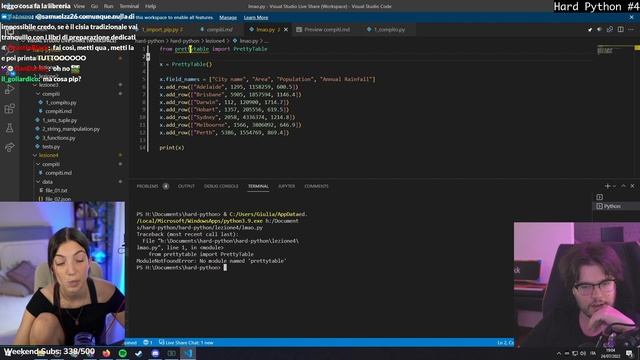
Task: Open the Extensions view in activity bar
Action: click(x=9, y=109)
